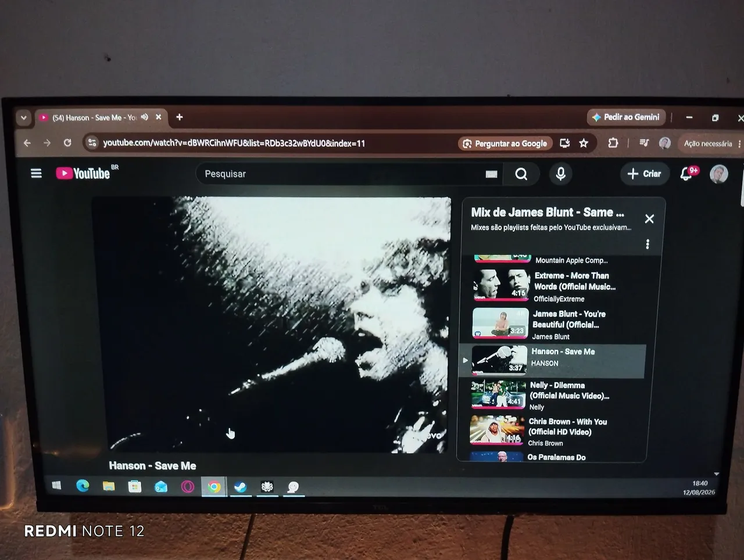Click the Criar button
This screenshot has width=744, height=560.
(x=645, y=174)
